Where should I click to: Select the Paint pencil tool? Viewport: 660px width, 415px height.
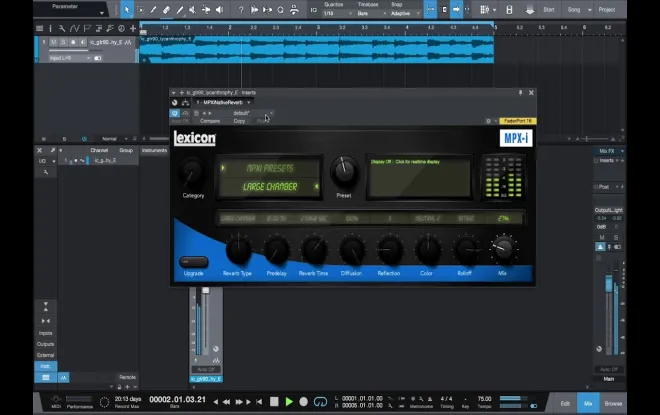tap(180, 10)
